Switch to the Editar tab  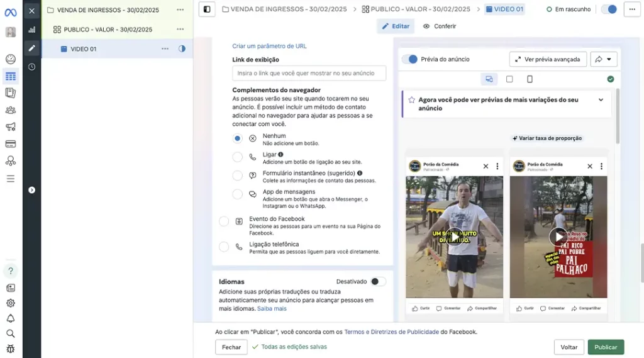(396, 26)
